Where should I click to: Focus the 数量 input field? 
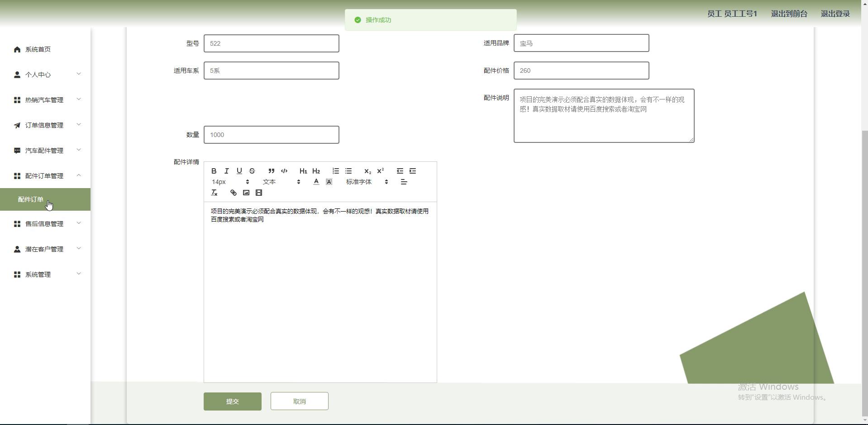click(x=272, y=135)
